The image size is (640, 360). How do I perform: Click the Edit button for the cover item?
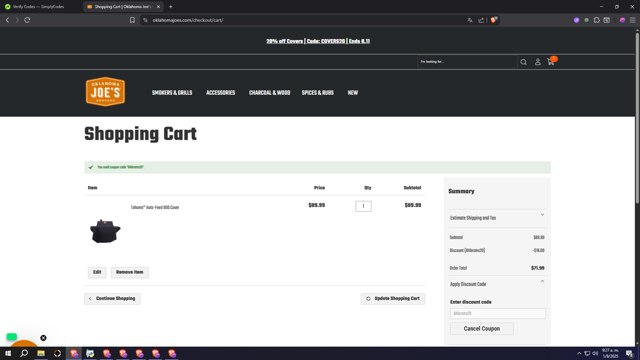97,272
